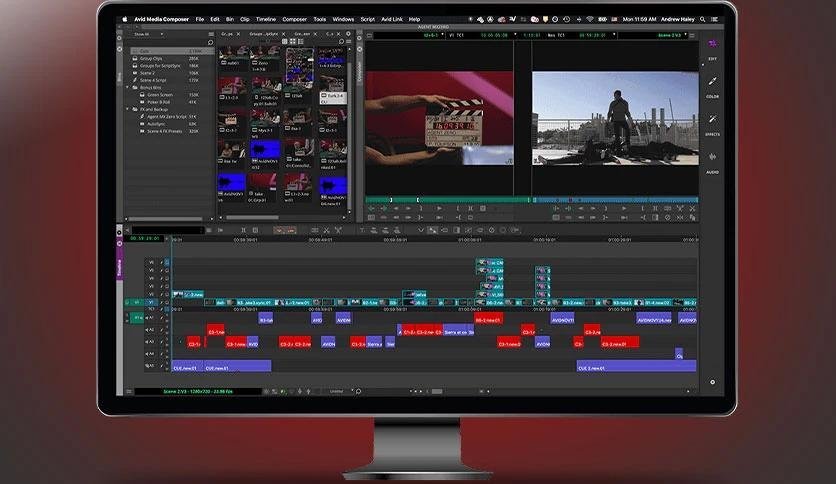Open the Timeline menu
Image resolution: width=836 pixels, height=484 pixels.
pos(266,19)
